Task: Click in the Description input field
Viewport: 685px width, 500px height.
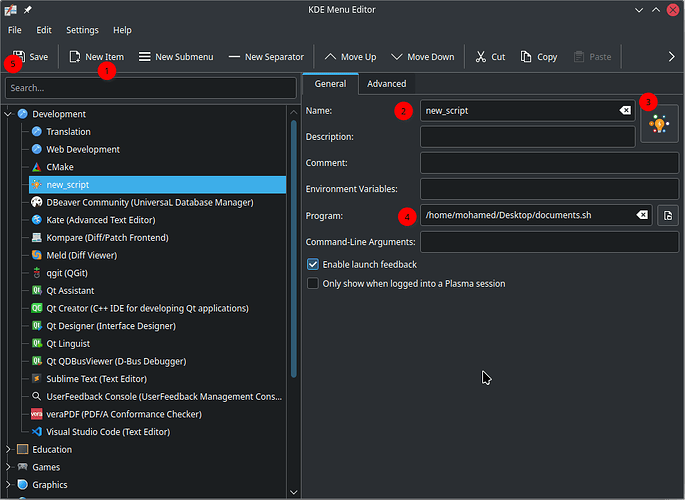Action: pos(528,137)
